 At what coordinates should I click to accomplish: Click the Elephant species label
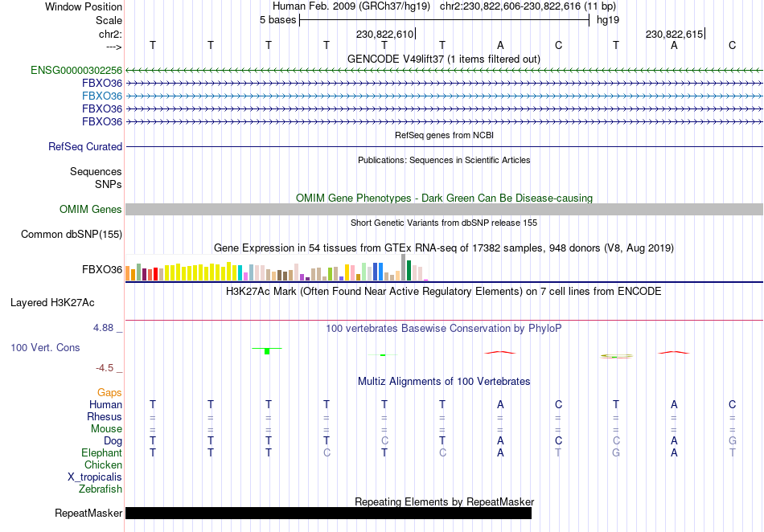(x=101, y=452)
